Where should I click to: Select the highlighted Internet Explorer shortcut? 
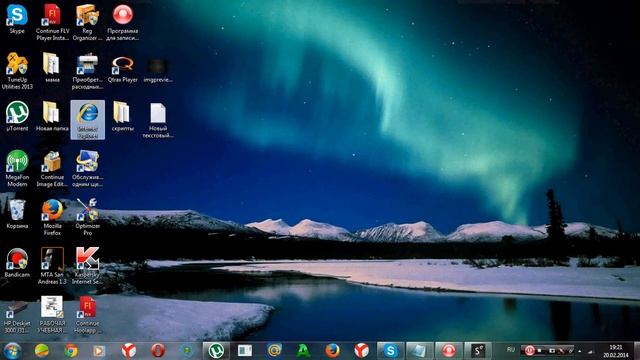click(87, 120)
